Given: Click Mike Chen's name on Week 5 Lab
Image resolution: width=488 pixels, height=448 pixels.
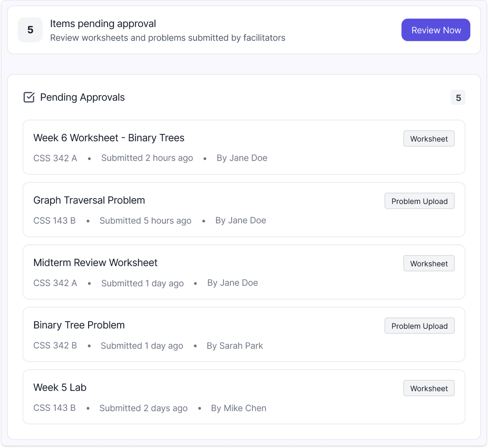Looking at the screenshot, I should (238, 408).
